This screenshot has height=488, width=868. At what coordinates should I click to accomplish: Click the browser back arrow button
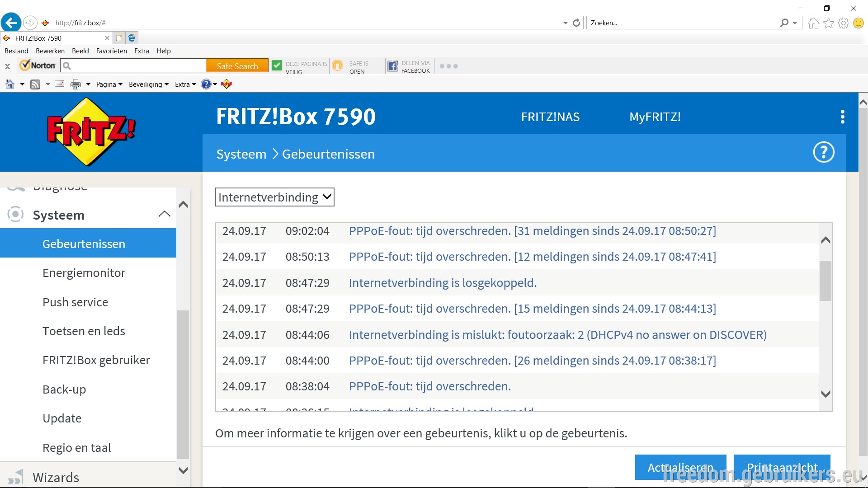[x=11, y=23]
